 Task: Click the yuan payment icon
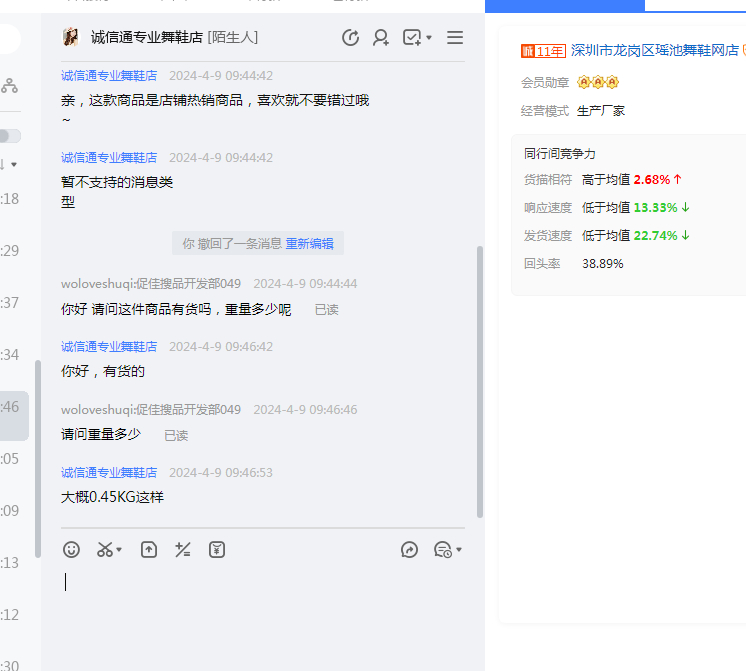pos(217,549)
